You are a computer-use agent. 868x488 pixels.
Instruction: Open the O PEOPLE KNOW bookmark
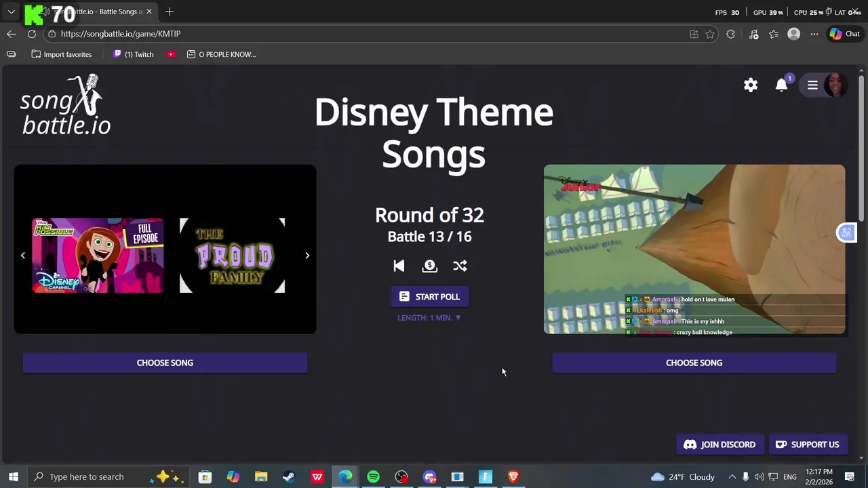(221, 54)
